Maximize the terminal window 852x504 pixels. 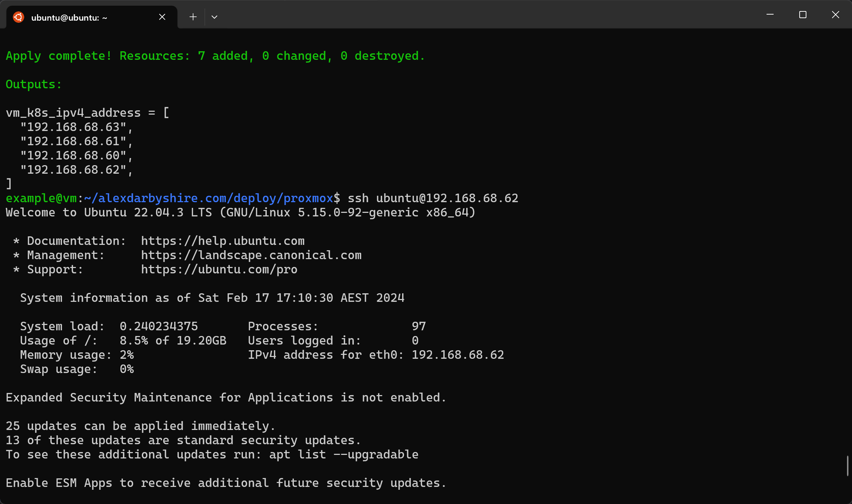pyautogui.click(x=803, y=15)
